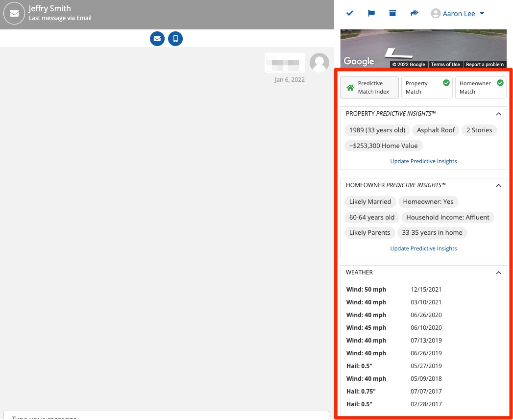The image size is (513, 420).
Task: Open the Predictive Match Index tab
Action: pos(369,88)
